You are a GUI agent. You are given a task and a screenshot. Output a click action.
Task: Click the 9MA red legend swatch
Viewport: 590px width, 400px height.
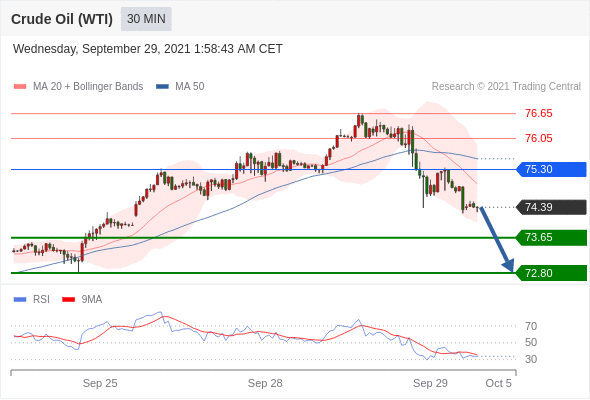pos(68,300)
